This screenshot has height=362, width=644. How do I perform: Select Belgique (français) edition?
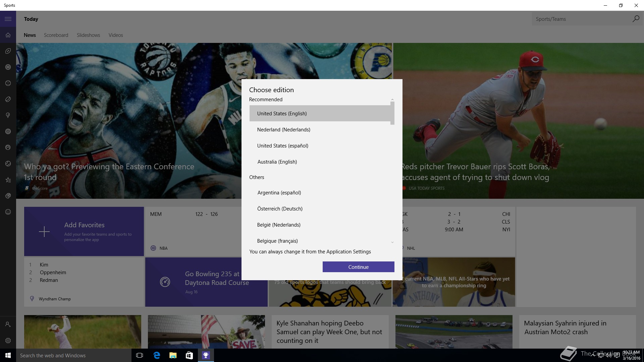[x=320, y=241]
